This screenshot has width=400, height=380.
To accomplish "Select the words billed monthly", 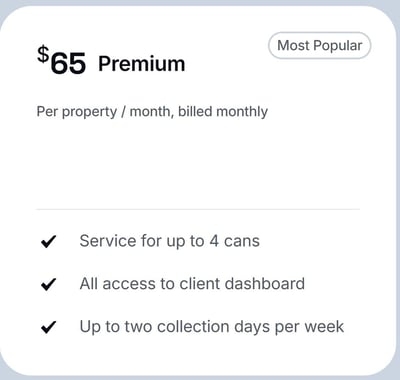I will pyautogui.click(x=223, y=112).
